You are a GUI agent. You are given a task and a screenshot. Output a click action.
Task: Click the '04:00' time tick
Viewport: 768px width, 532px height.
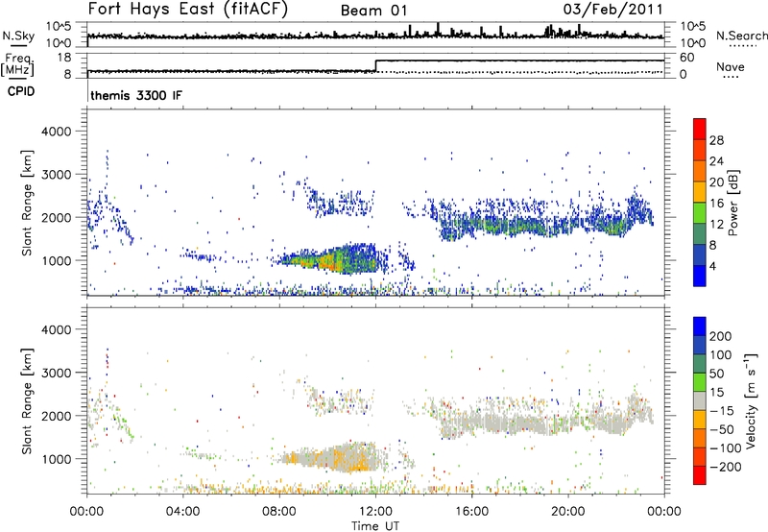click(x=182, y=512)
